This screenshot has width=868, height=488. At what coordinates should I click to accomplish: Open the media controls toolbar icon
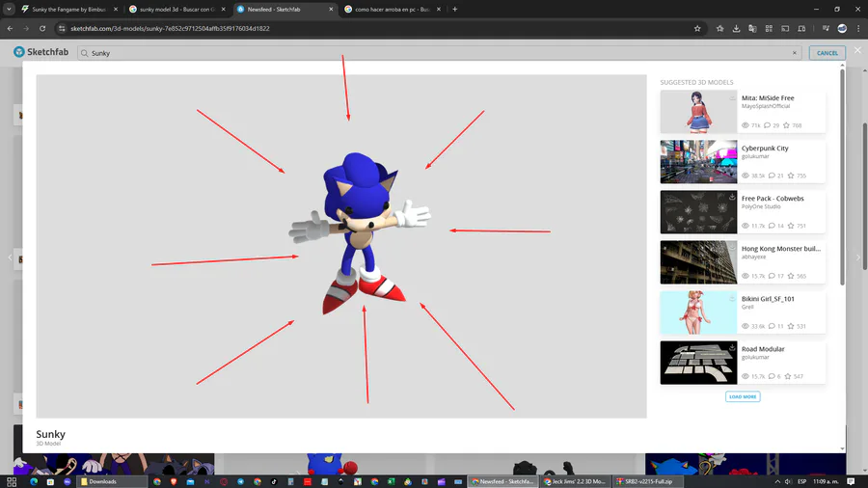point(826,28)
